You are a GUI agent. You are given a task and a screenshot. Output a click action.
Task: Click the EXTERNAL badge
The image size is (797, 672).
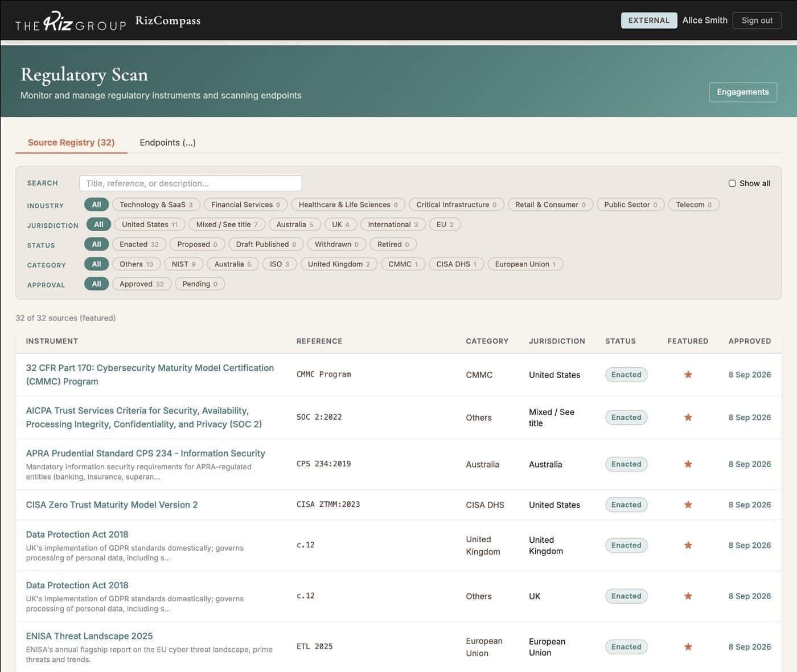649,21
